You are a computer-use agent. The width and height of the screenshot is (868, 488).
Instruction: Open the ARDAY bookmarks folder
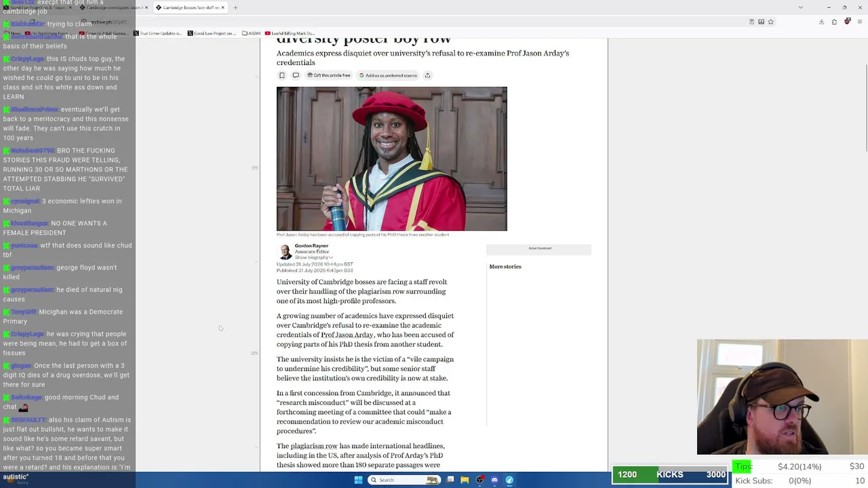[x=252, y=33]
